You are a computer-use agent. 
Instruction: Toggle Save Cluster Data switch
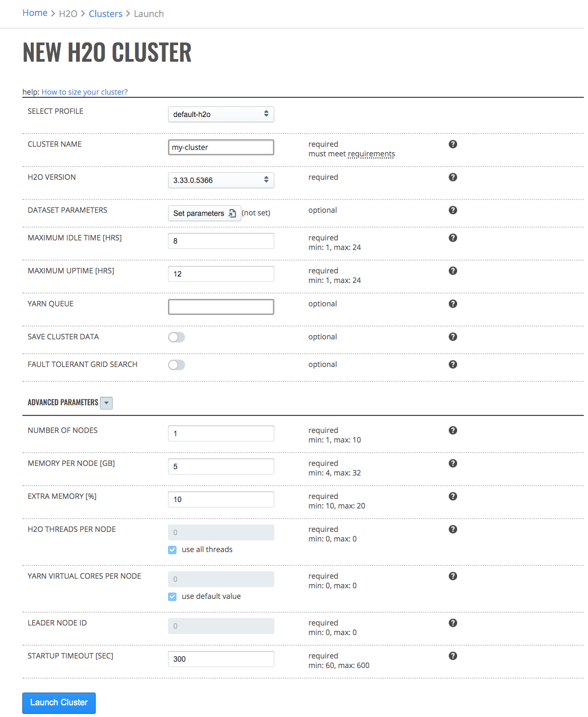click(x=177, y=337)
